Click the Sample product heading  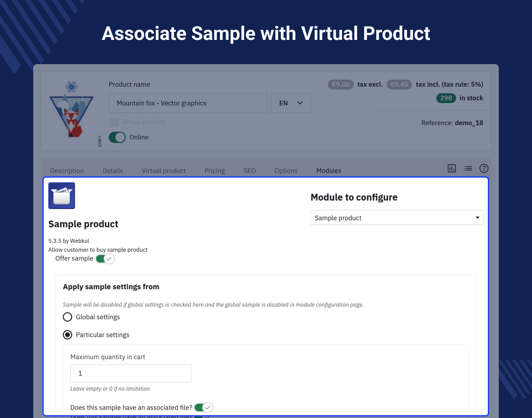[x=83, y=224]
